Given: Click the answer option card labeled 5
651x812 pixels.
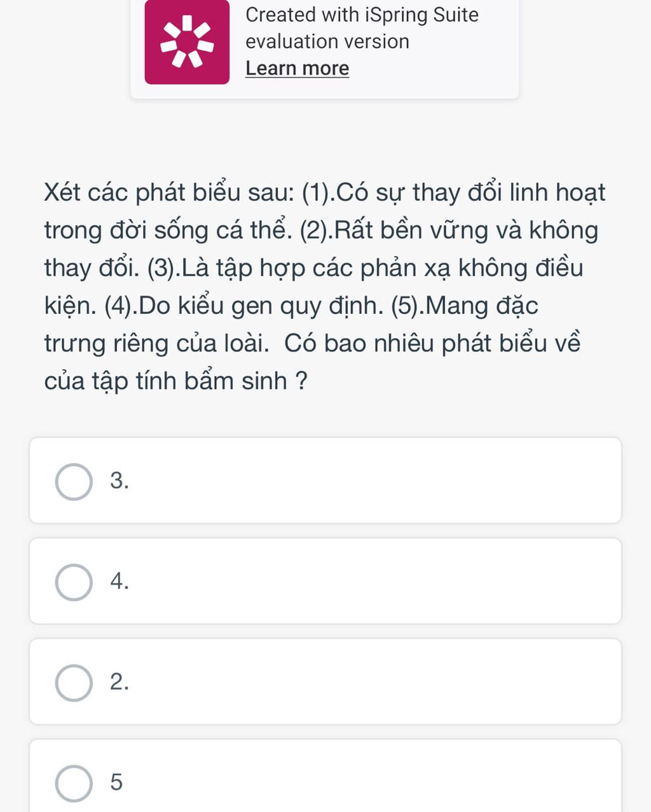Looking at the screenshot, I should [325, 776].
